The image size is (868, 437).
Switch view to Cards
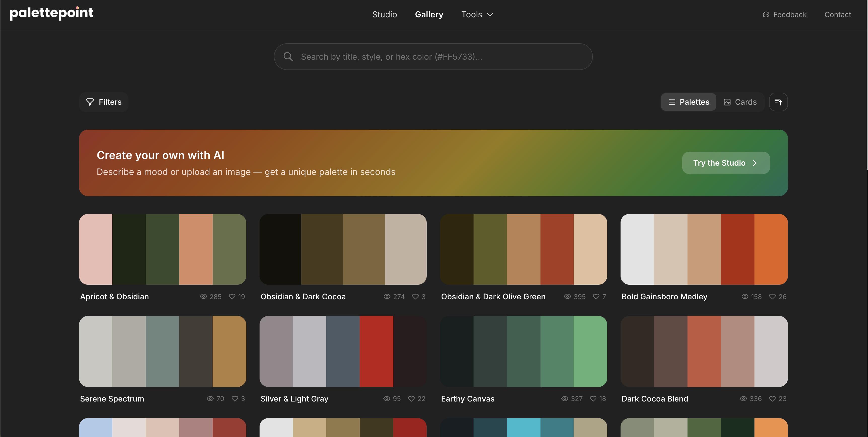pyautogui.click(x=740, y=102)
